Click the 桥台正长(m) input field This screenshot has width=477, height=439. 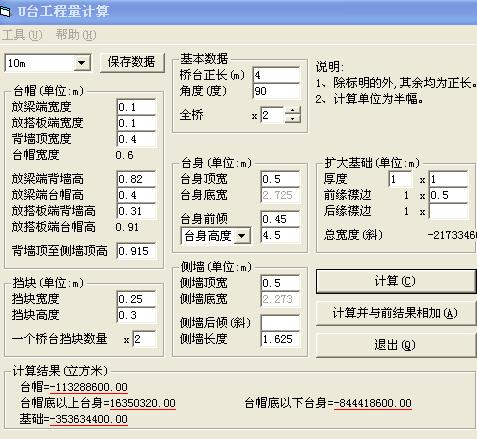[276, 75]
